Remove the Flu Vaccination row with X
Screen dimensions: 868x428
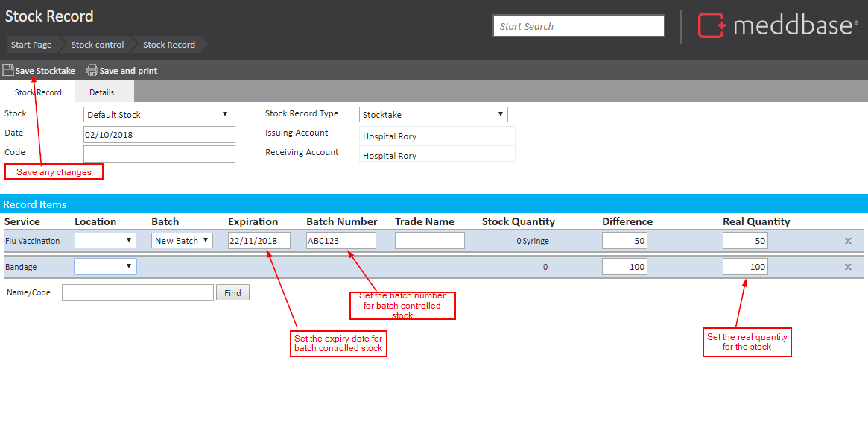[848, 241]
